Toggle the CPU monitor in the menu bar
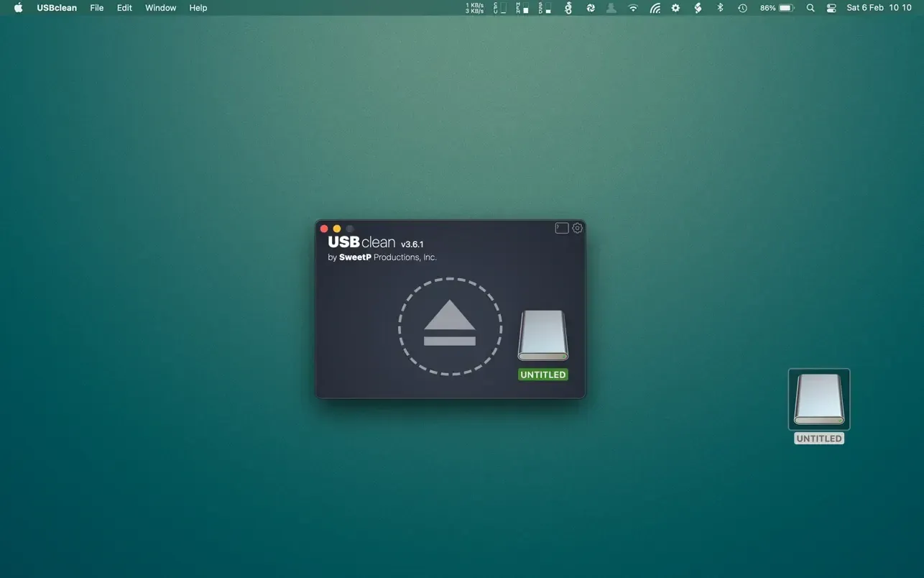Viewport: 924px width, 578px height. [x=500, y=8]
